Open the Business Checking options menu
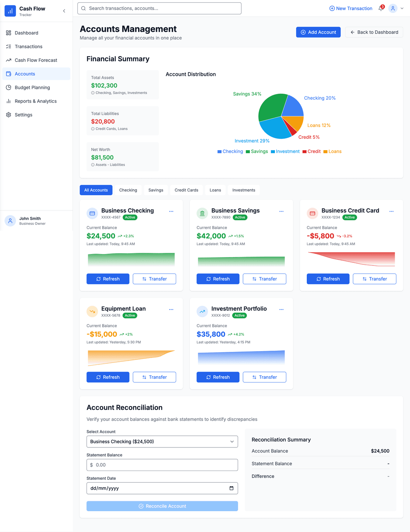Viewport: 410px width, 532px height. click(x=171, y=211)
